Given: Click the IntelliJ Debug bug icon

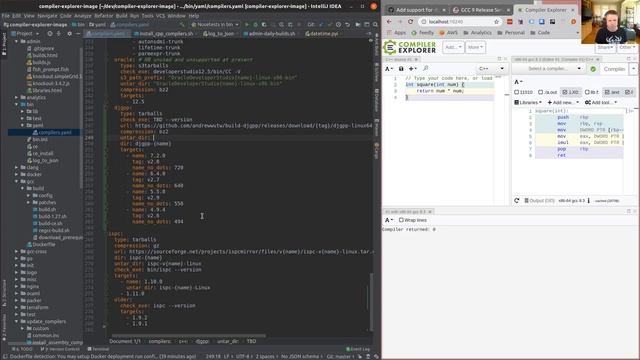Looking at the screenshot, I should click(x=256, y=24).
